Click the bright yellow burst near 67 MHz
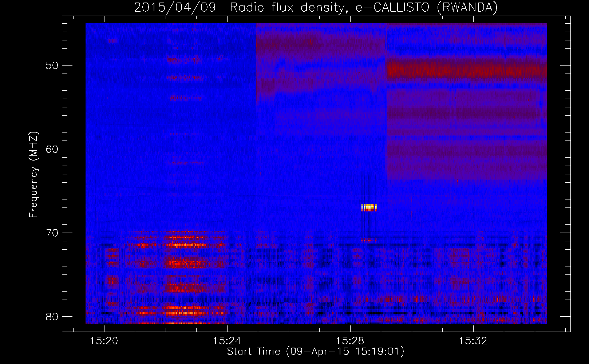 click(x=369, y=207)
